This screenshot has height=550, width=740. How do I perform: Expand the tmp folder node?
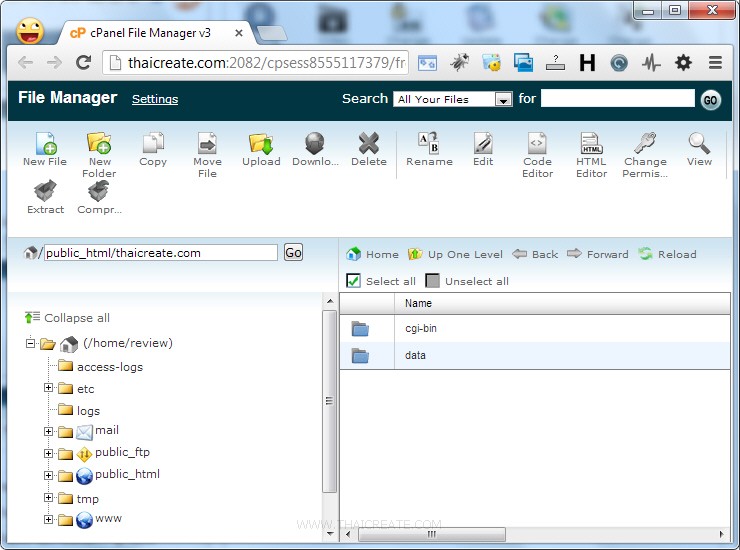48,498
